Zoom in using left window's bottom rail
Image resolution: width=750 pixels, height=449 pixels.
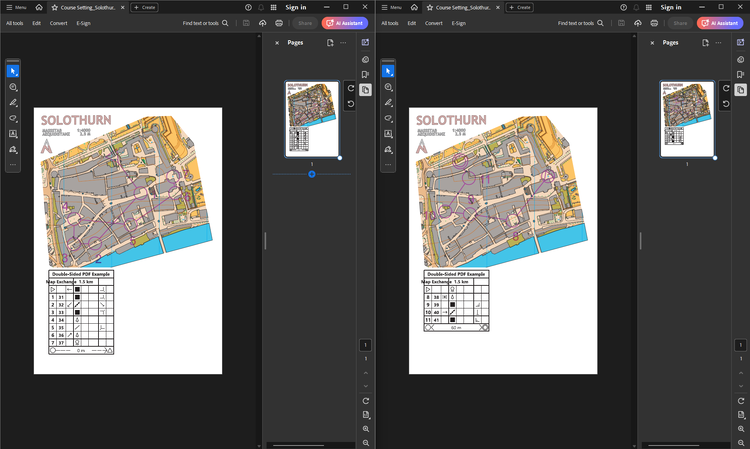pyautogui.click(x=366, y=429)
